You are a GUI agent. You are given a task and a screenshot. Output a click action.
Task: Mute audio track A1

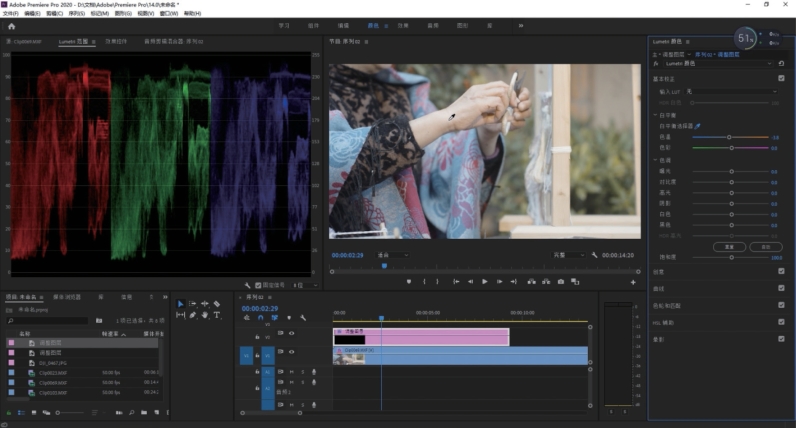click(291, 372)
